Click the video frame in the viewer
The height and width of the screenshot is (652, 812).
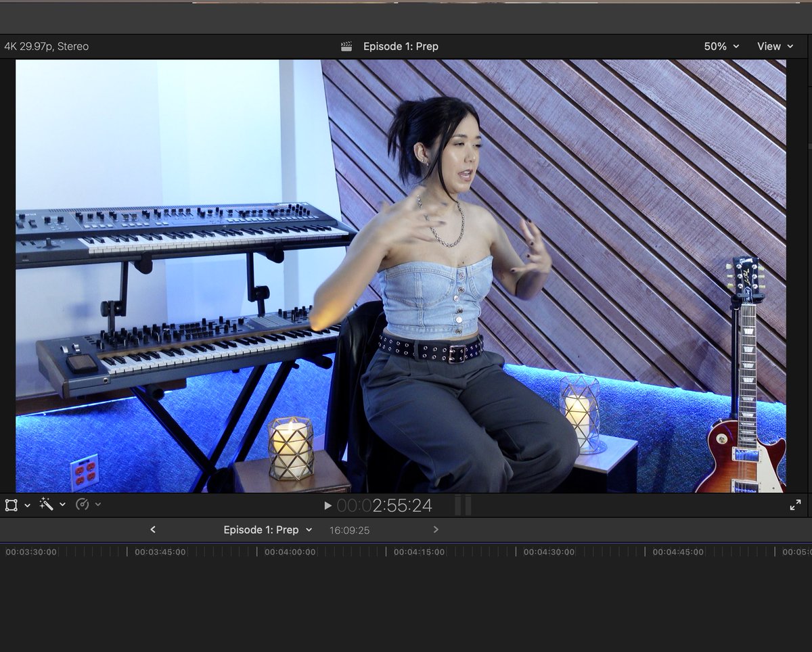coord(401,276)
